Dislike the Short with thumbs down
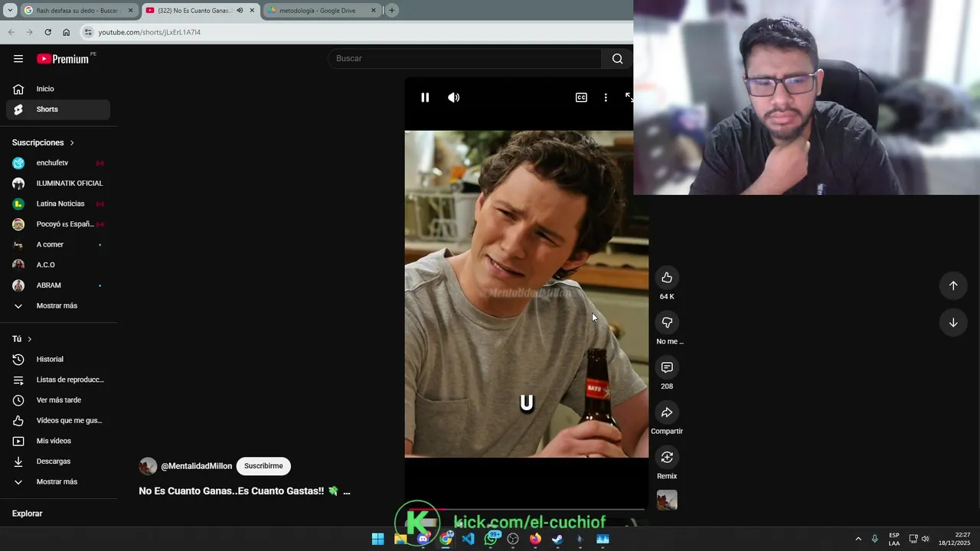The image size is (980, 551). [667, 322]
